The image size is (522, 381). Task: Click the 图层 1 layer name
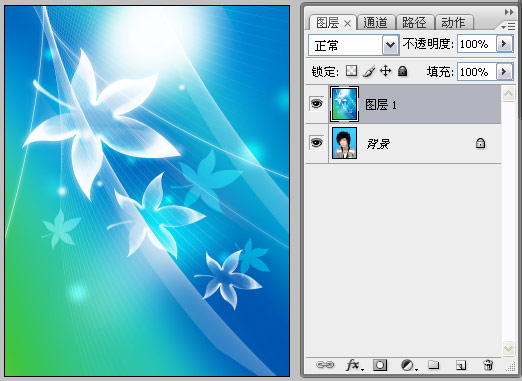coord(381,105)
